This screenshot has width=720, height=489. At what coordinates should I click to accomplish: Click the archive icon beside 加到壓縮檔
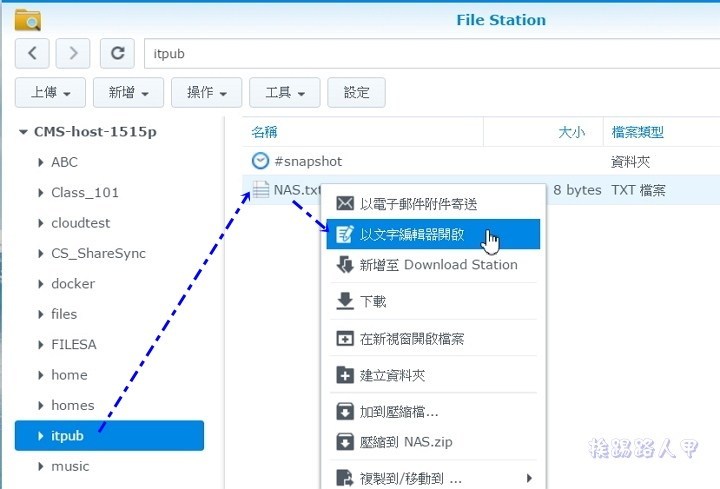pos(345,411)
